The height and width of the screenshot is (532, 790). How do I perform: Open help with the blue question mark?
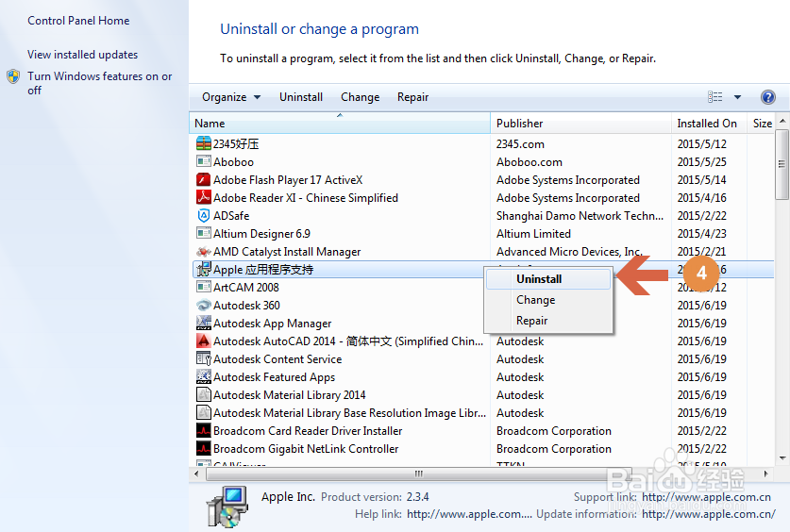pos(768,97)
